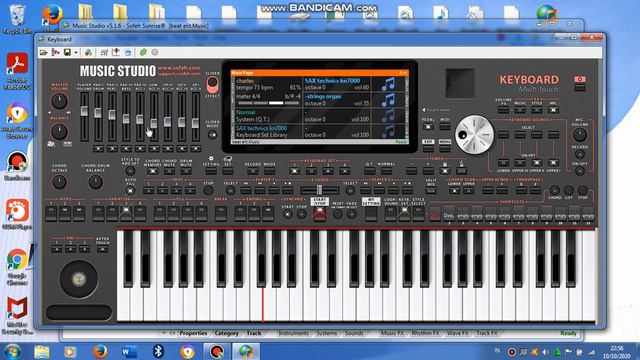Click the save disk toolbar icon
Image resolution: width=640 pixels, height=360 pixels.
(x=67, y=53)
